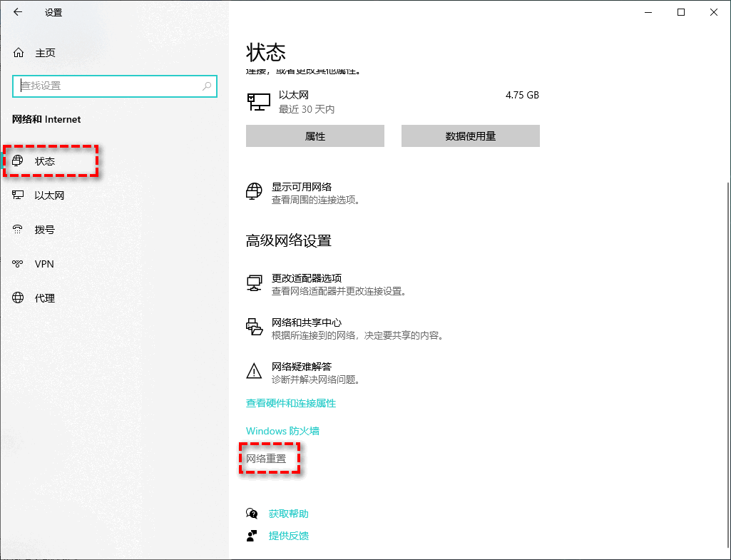The image size is (731, 560).
Task: Click the search magnifier icon
Action: tap(207, 86)
